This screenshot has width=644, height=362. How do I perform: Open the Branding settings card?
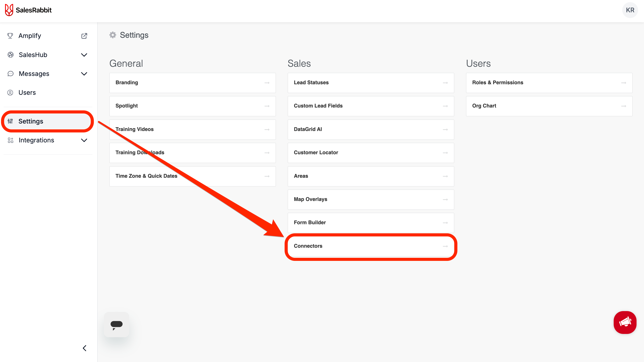(192, 83)
